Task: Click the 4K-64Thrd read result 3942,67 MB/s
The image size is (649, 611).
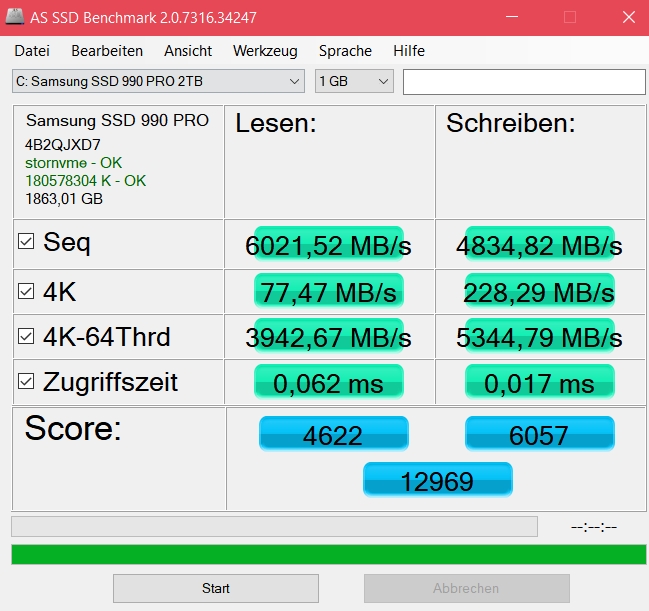Action: 328,337
